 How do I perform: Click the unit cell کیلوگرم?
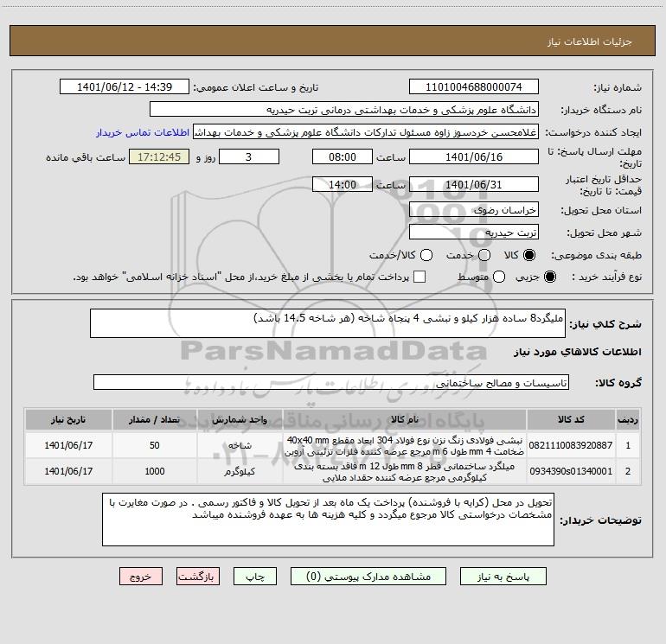(x=240, y=471)
